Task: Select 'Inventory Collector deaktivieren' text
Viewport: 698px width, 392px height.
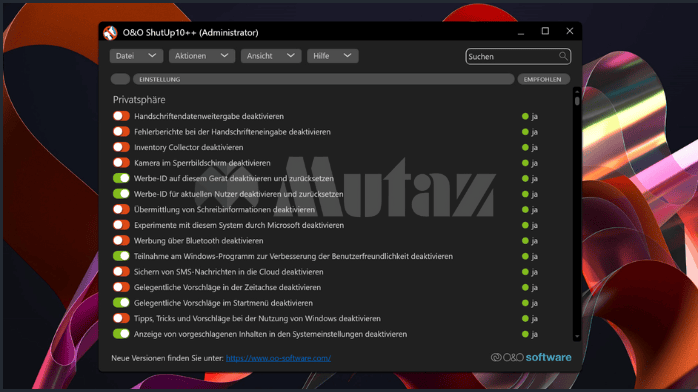Action: click(188, 147)
